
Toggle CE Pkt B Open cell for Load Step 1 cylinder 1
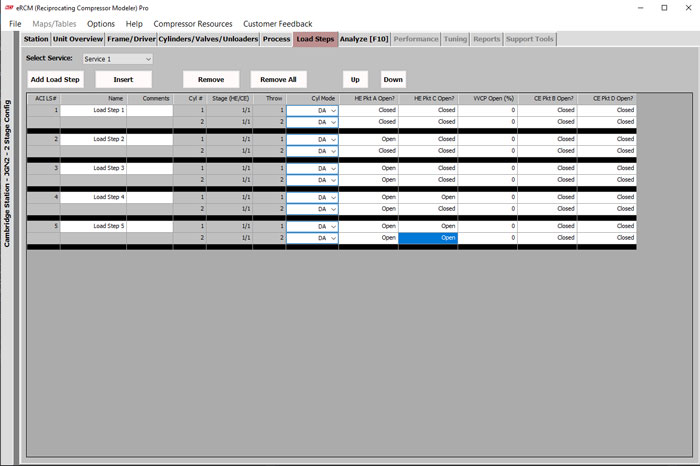coord(547,110)
